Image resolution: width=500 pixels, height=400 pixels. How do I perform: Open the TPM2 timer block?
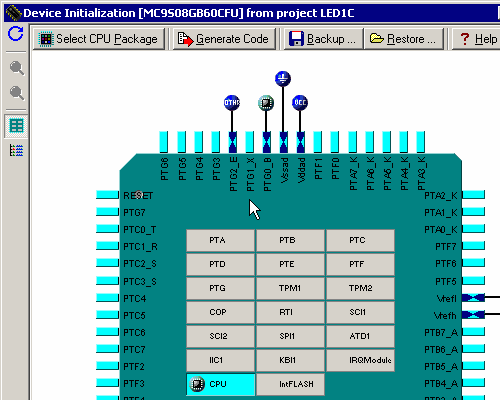click(360, 288)
